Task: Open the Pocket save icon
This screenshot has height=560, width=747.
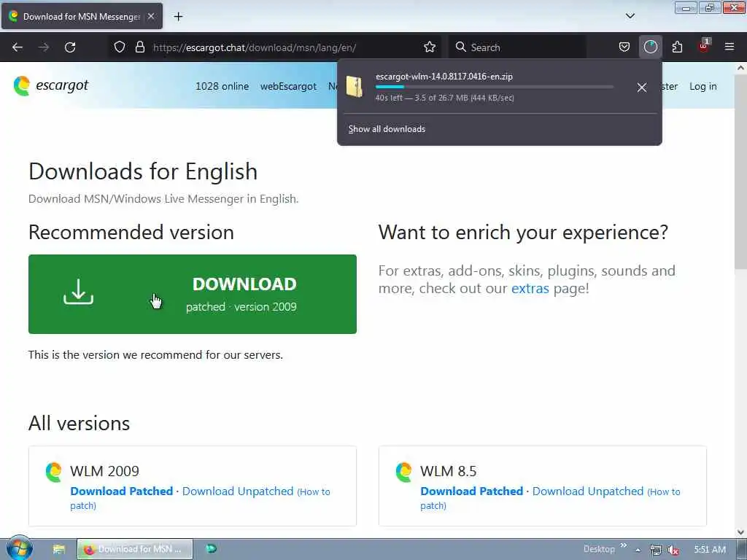Action: pos(624,47)
